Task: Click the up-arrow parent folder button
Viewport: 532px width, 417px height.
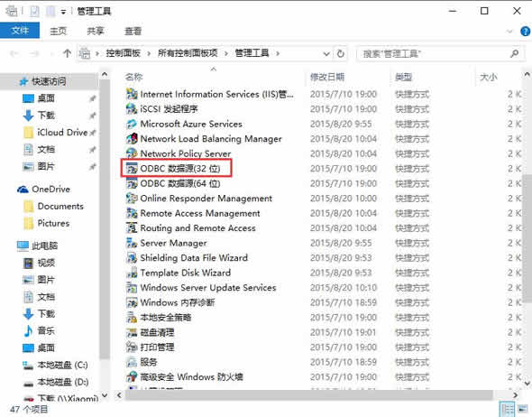Action: (x=68, y=53)
